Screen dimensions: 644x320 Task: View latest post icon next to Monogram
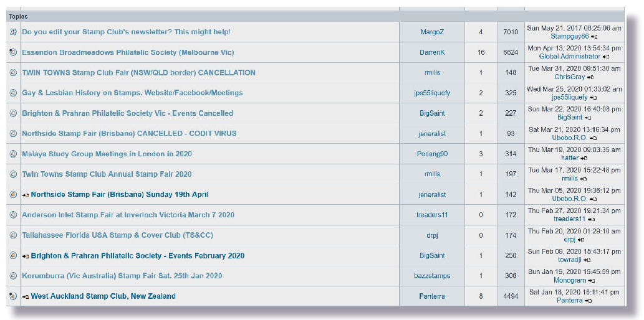(x=592, y=281)
